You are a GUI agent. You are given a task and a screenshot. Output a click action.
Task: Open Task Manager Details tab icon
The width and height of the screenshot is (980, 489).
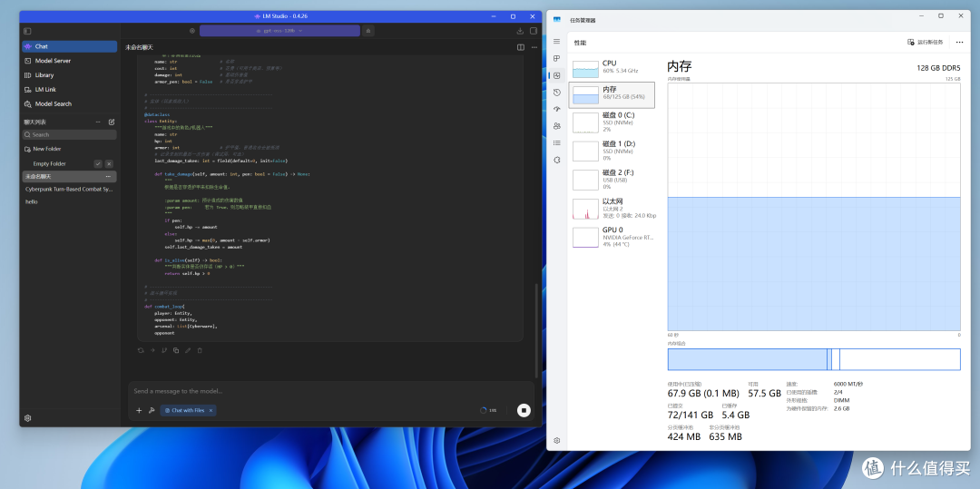[x=557, y=143]
